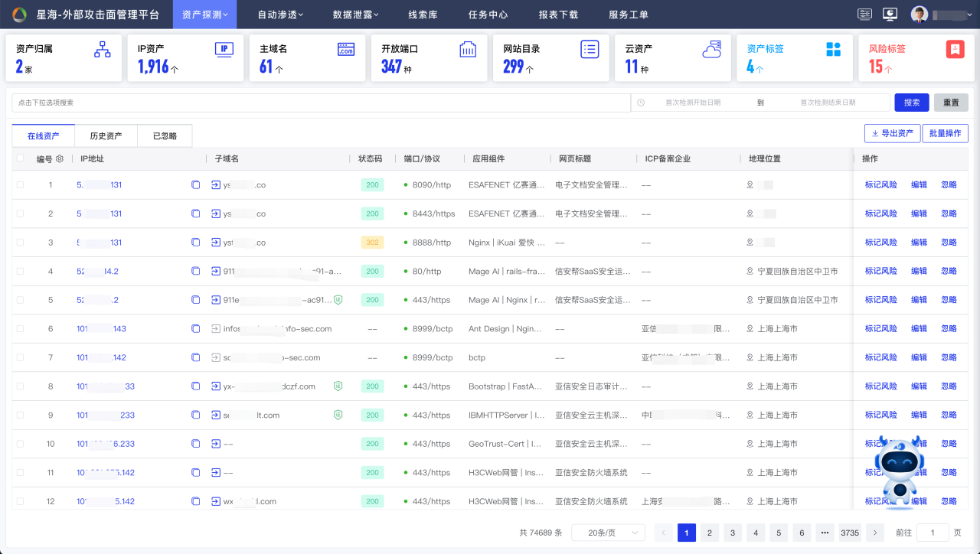Expand the 自动渗透 dropdown menu
This screenshot has height=554, width=980.
(x=280, y=15)
